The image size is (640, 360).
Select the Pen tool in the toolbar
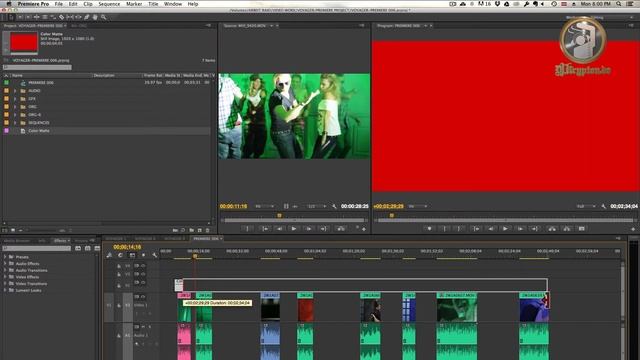coord(87,17)
